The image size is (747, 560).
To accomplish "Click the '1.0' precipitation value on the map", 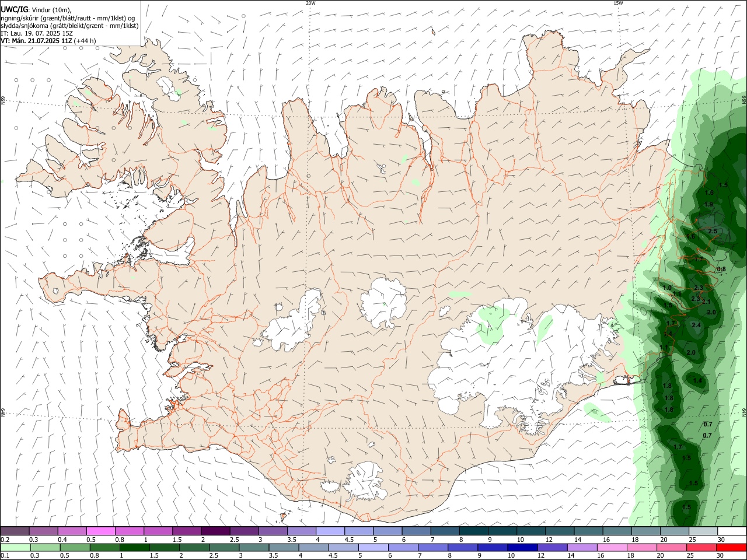I will [x=668, y=288].
